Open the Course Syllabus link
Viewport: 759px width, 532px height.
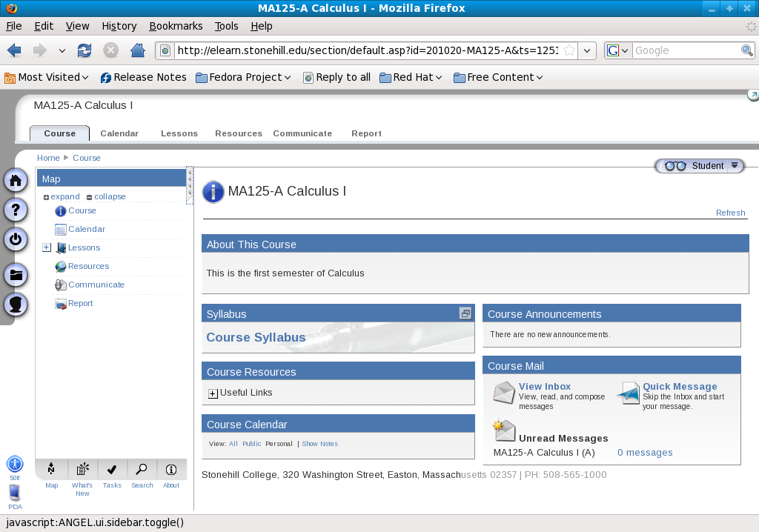point(256,337)
